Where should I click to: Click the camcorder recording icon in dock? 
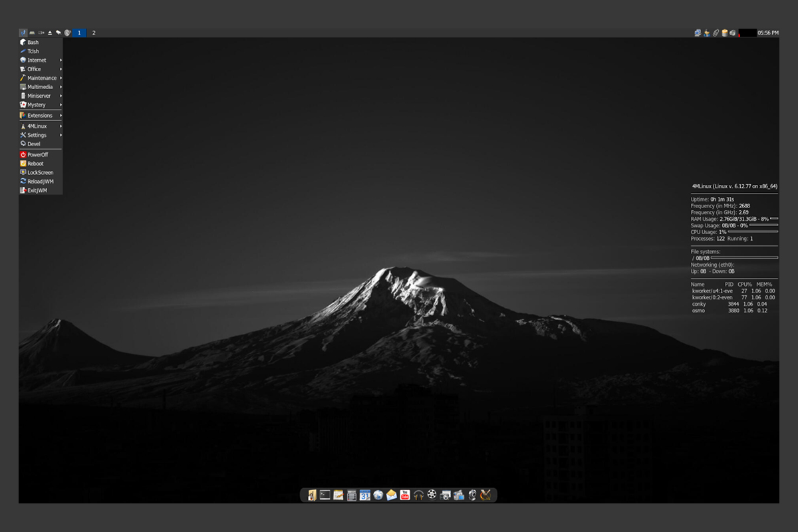click(459, 495)
